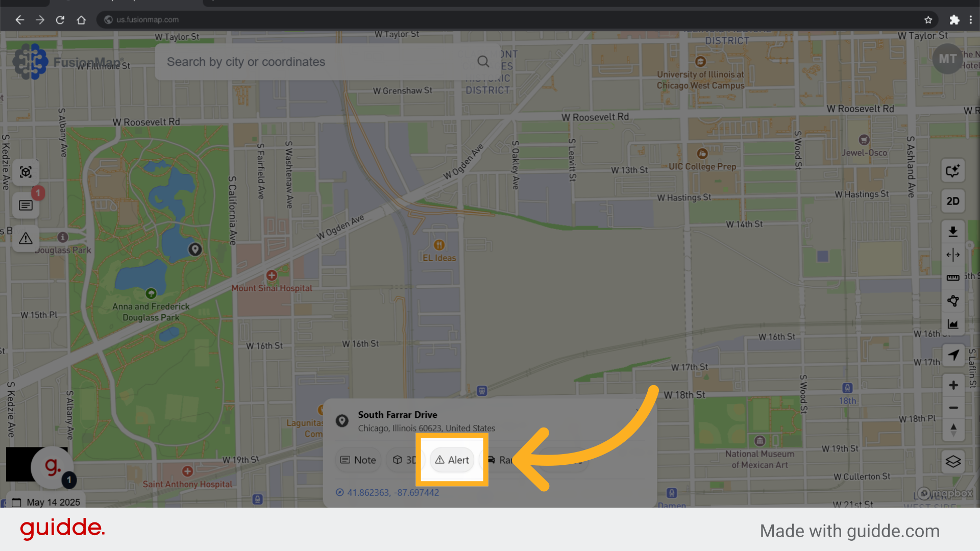Screen dimensions: 980x551
Task: Click the dropped location pin in Douglass Park
Action: coord(195,249)
